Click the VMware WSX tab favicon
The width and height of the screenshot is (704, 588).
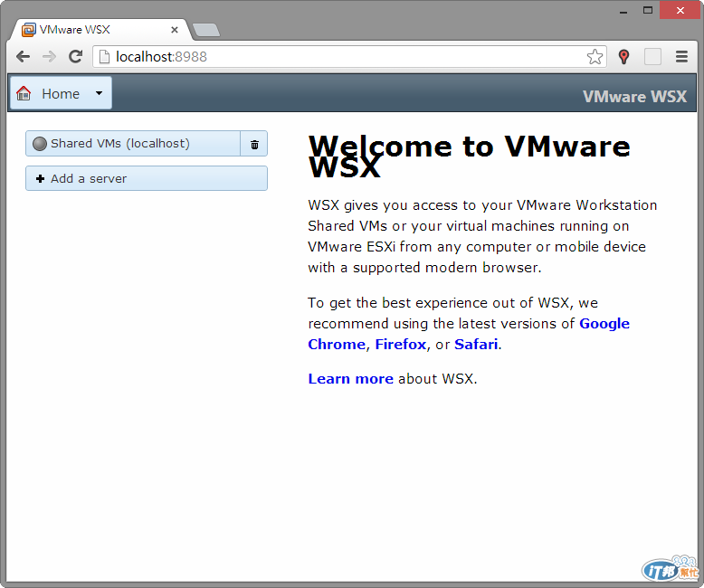[x=28, y=30]
